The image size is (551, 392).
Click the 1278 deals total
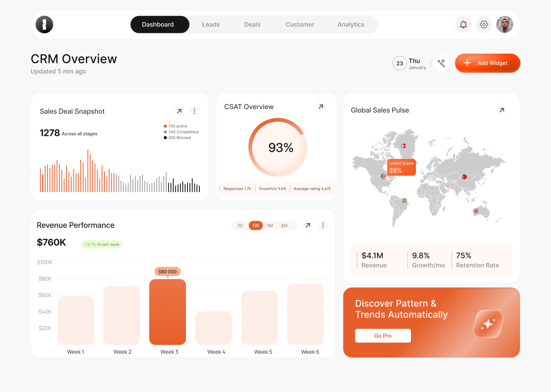tap(50, 133)
